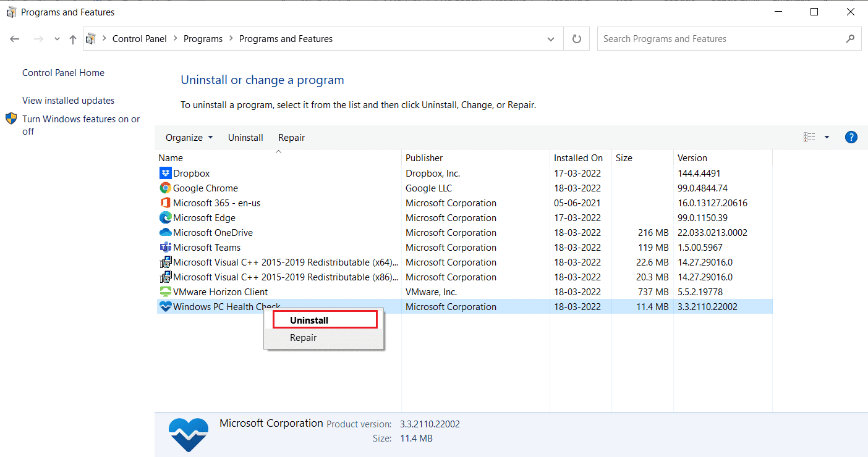Select the Google Chrome icon in list
Viewport: 868px width, 457px height.
(165, 188)
